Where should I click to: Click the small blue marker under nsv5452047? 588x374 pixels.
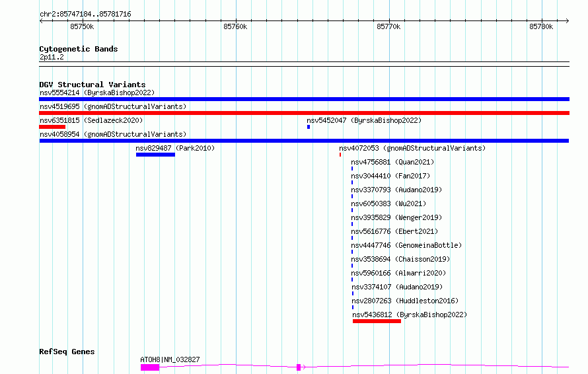point(309,127)
